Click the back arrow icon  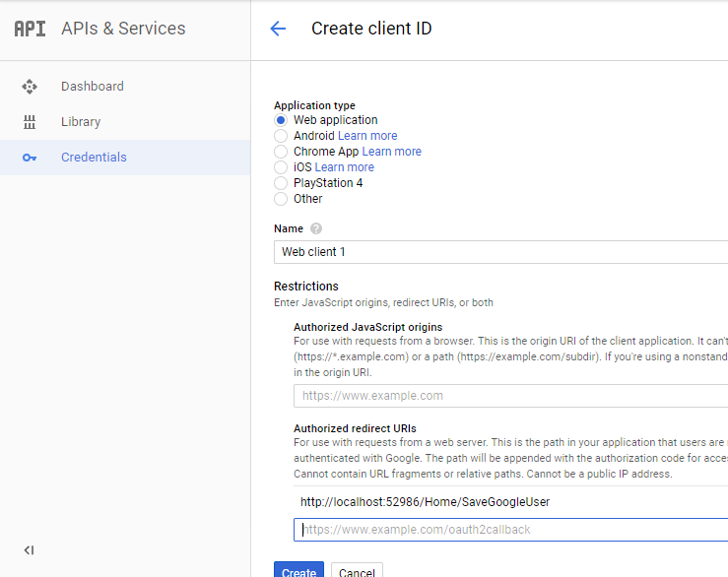click(278, 29)
